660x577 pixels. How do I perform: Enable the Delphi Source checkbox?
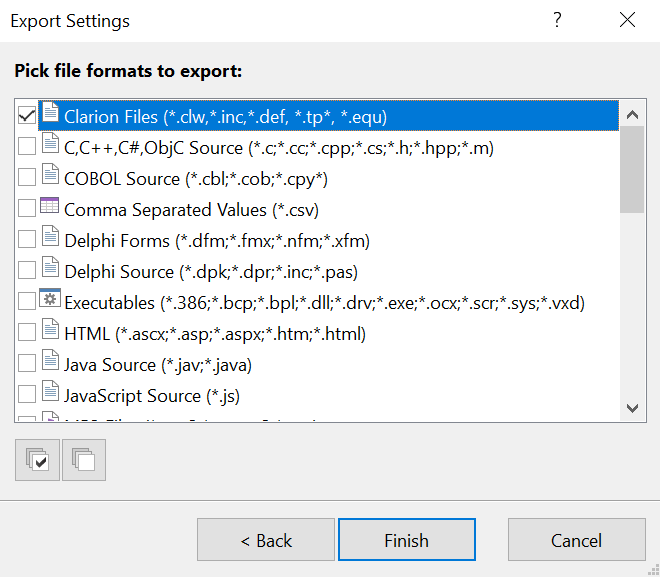tap(27, 271)
